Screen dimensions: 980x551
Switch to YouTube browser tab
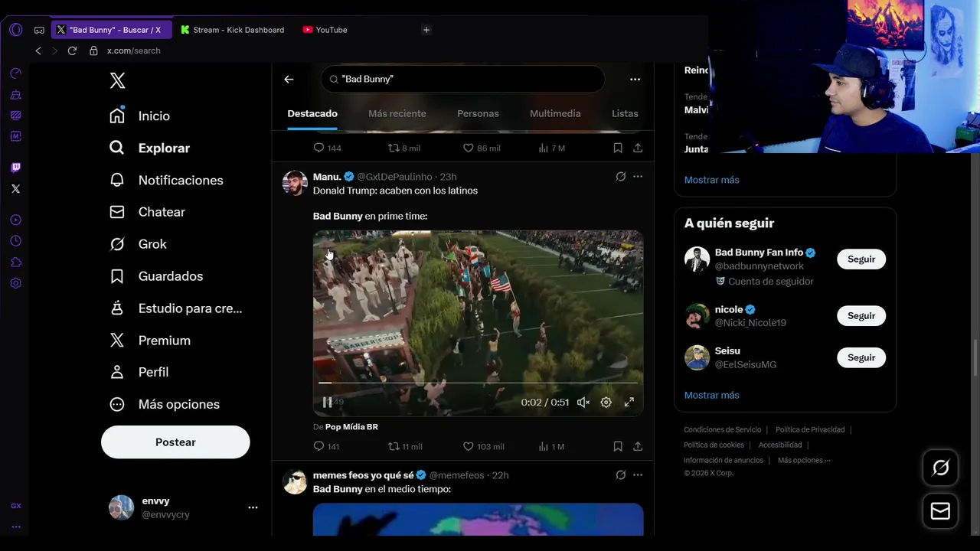325,30
